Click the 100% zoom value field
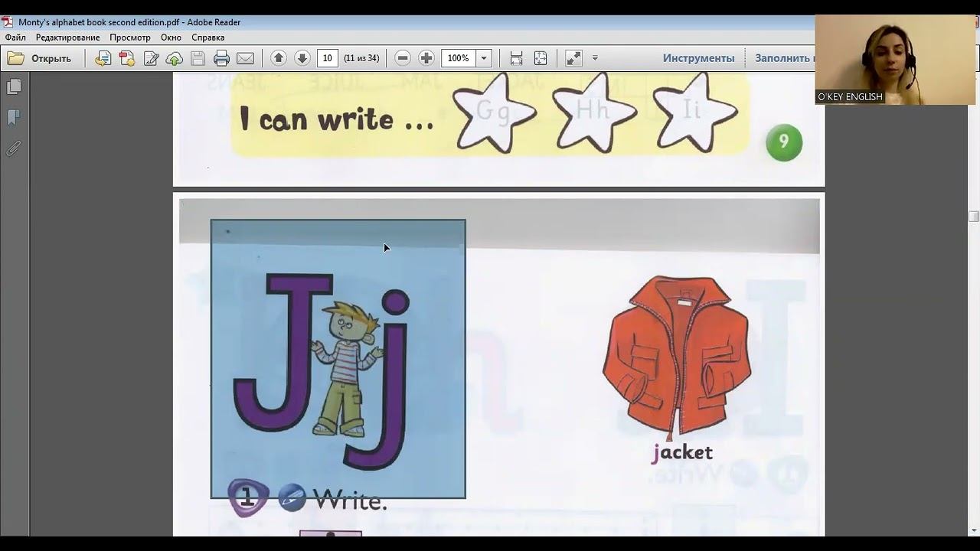980x551 pixels. pyautogui.click(x=459, y=58)
